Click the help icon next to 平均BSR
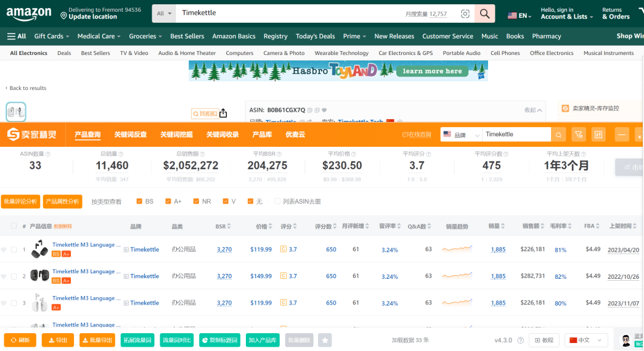The image size is (644, 351). click(279, 154)
